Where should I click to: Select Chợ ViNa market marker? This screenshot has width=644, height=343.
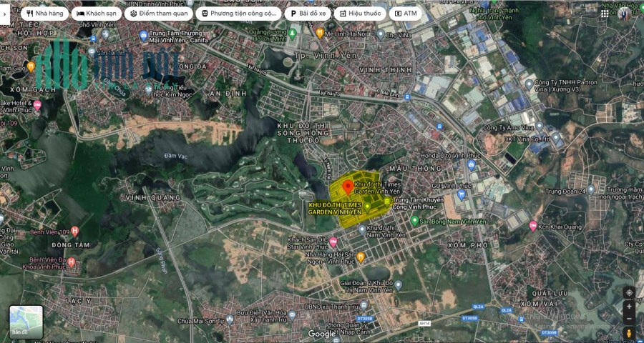pyautogui.click(x=381, y=34)
